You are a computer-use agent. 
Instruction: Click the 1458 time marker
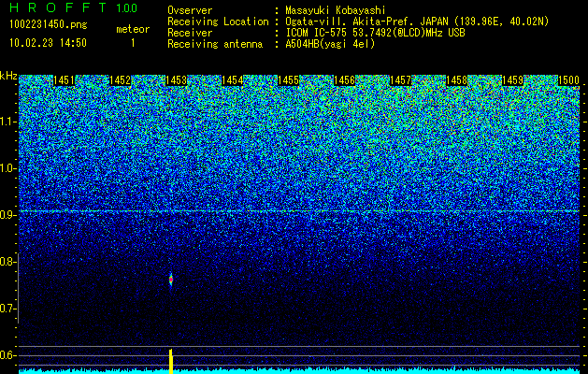pos(457,80)
